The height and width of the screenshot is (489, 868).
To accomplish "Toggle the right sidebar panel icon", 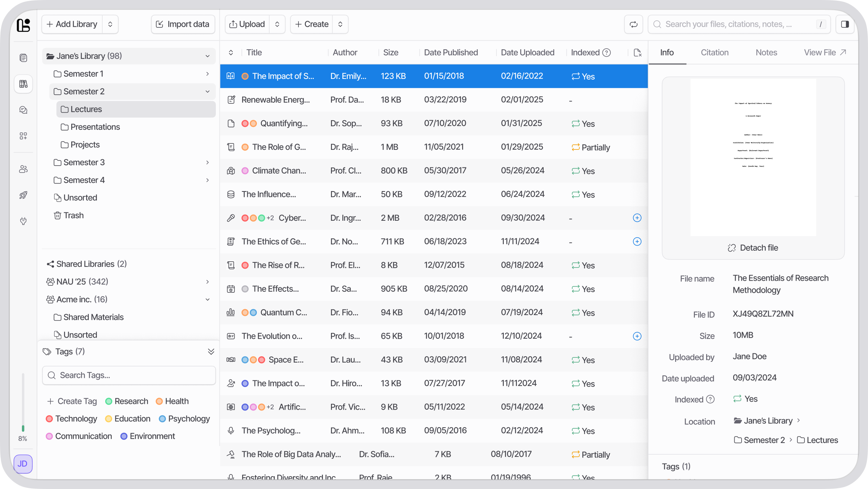I will 845,24.
